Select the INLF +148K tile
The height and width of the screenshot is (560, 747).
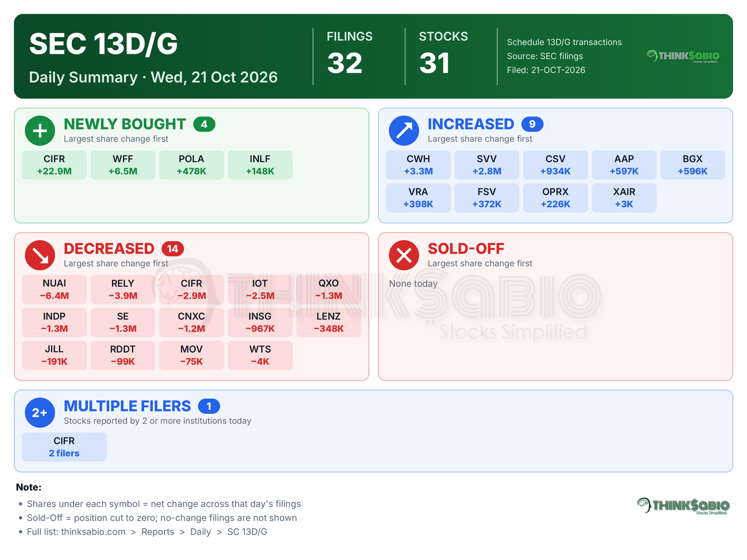[260, 165]
